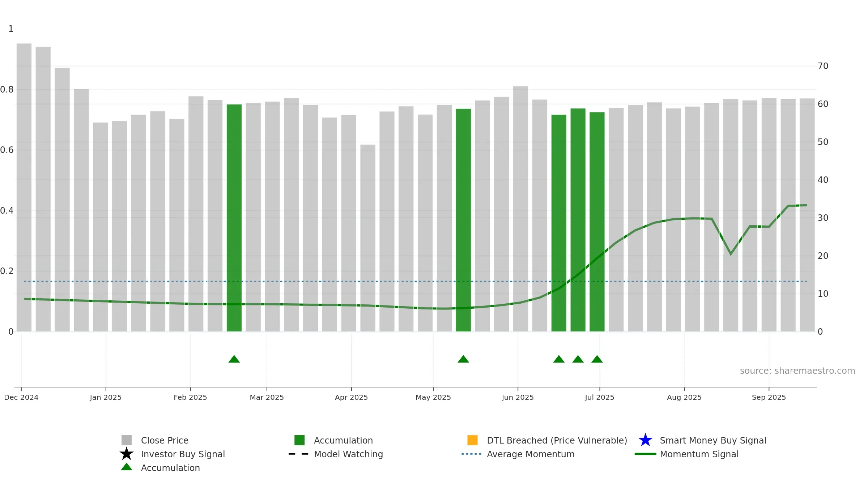This screenshot has width=868, height=488.
Task: Click the green Accumulation square swatch
Action: point(299,440)
